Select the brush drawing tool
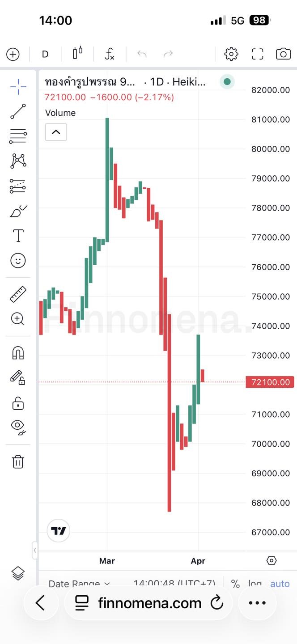This screenshot has width=297, height=644. (18, 211)
